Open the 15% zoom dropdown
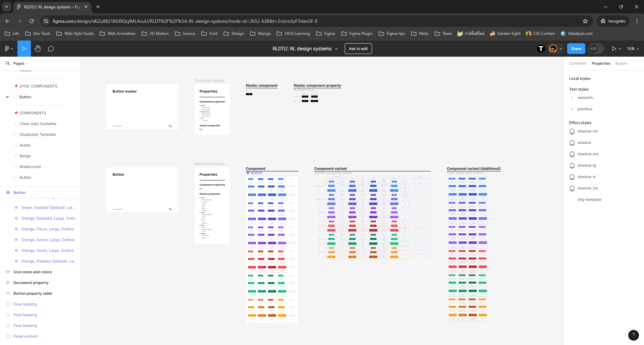 [x=633, y=49]
